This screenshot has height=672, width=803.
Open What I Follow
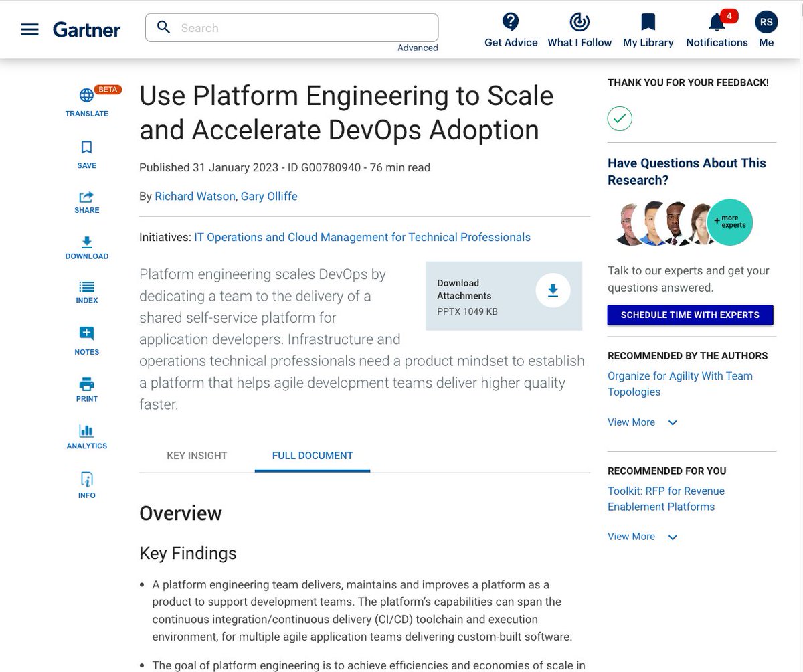pos(579,31)
